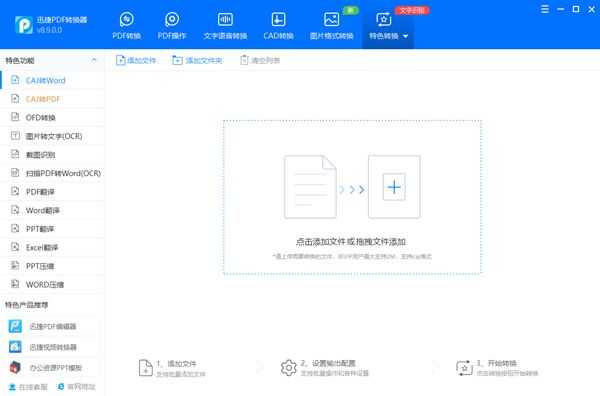This screenshot has height=396, width=600.
Task: Switch to the CAD转换 tab
Action: point(278,26)
